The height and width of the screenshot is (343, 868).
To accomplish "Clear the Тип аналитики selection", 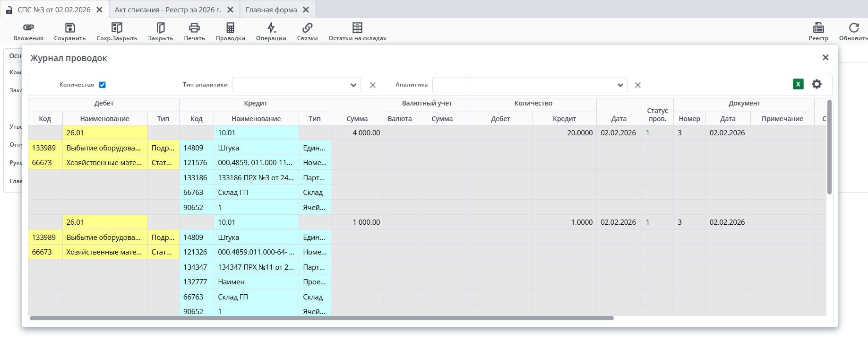I will (x=373, y=85).
